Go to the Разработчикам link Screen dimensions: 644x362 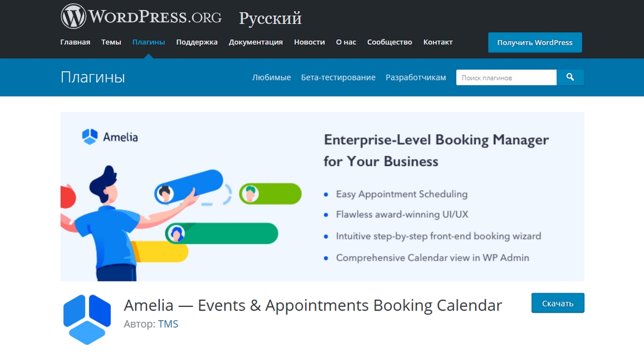coord(416,77)
